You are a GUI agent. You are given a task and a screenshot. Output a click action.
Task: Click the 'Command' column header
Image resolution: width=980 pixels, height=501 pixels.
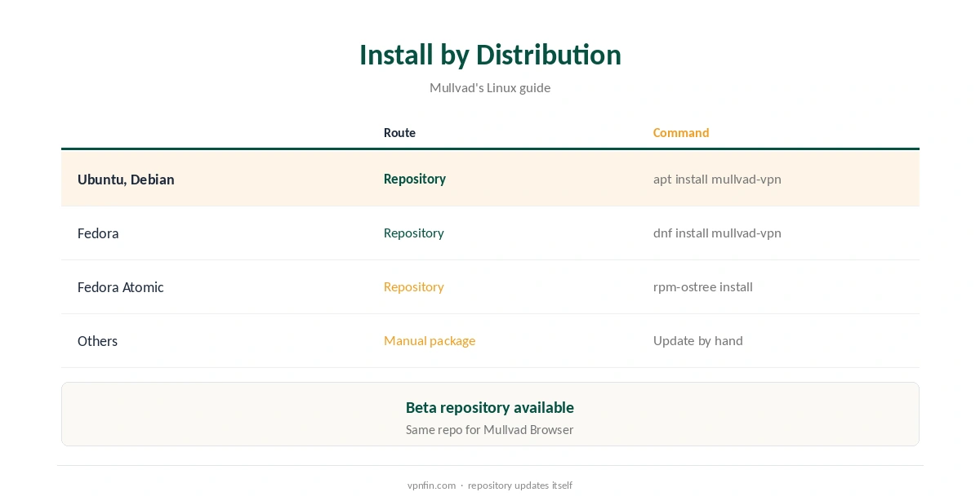point(681,132)
